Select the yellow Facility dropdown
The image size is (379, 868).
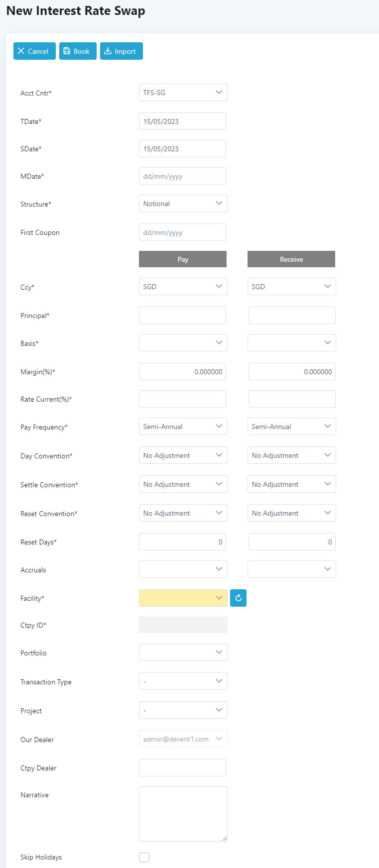click(x=183, y=598)
